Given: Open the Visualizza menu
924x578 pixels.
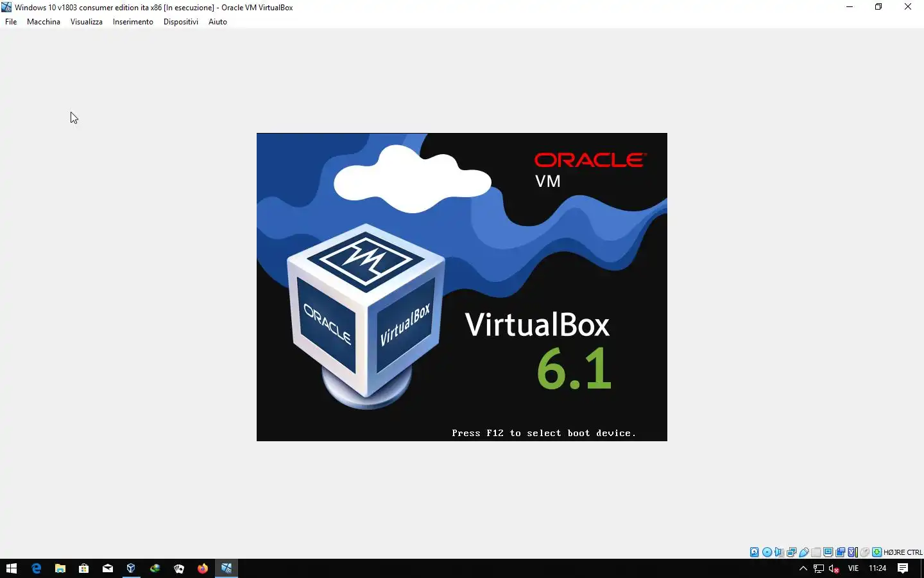Looking at the screenshot, I should (x=87, y=22).
